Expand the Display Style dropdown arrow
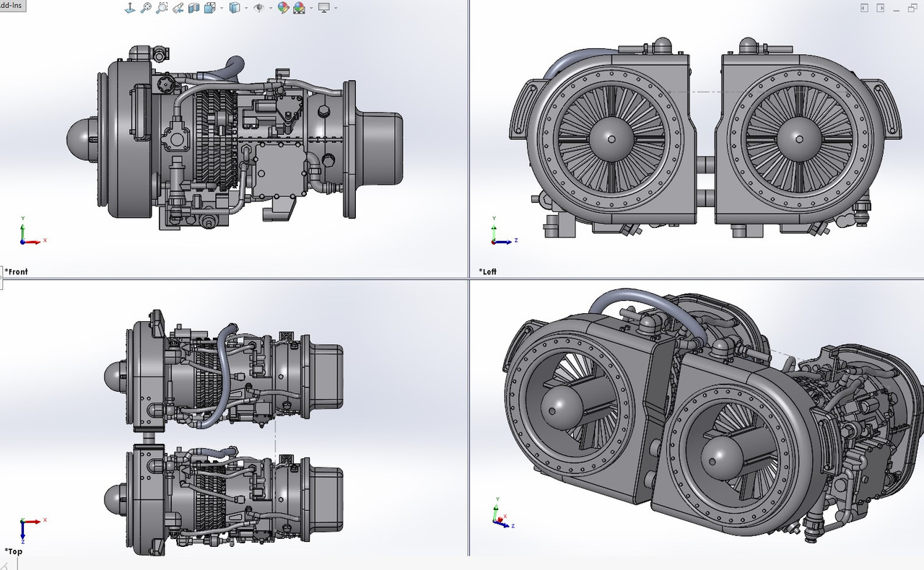Image resolution: width=924 pixels, height=570 pixels. click(246, 9)
